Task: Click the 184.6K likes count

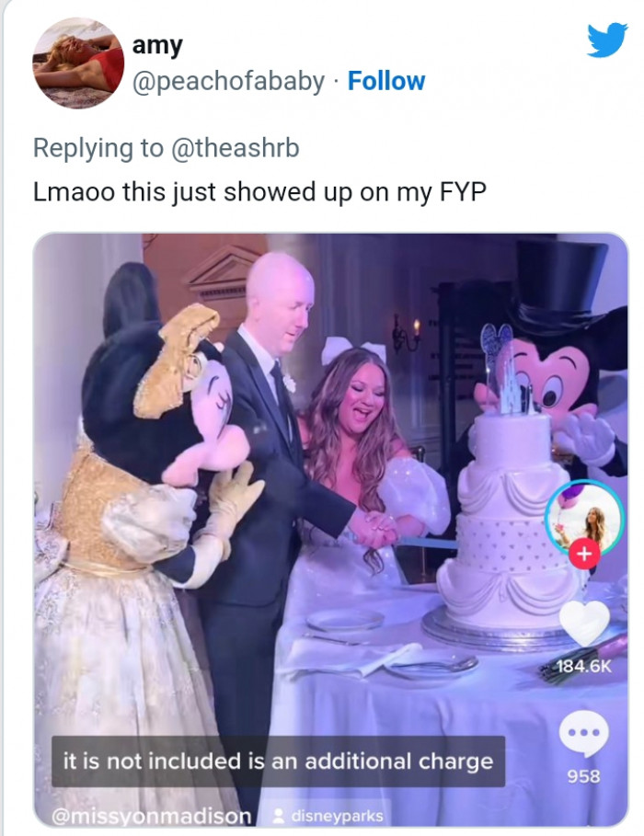Action: (583, 666)
